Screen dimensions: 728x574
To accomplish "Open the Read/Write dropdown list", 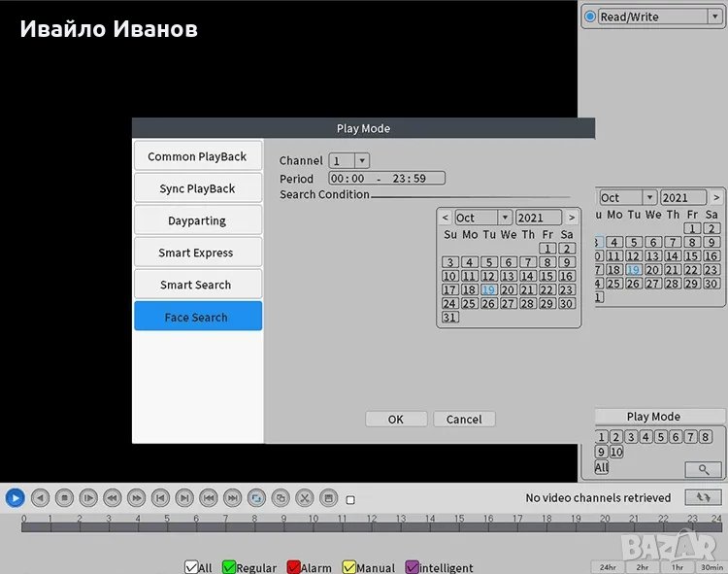I will (713, 17).
